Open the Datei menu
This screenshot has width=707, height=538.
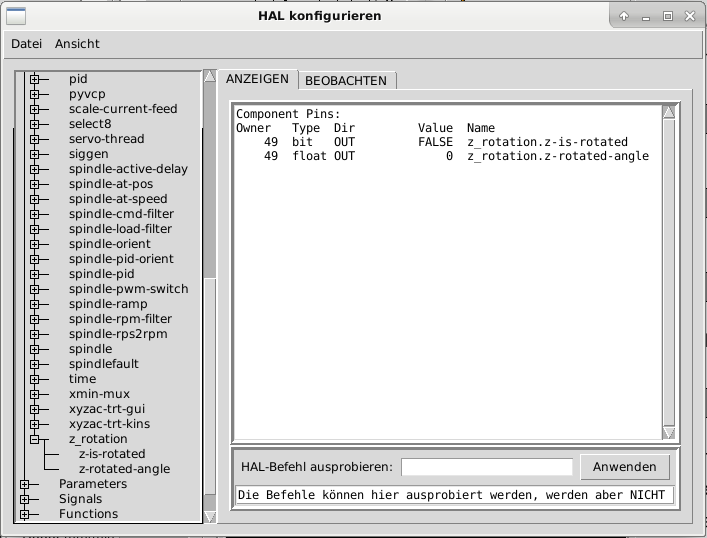click(26, 44)
